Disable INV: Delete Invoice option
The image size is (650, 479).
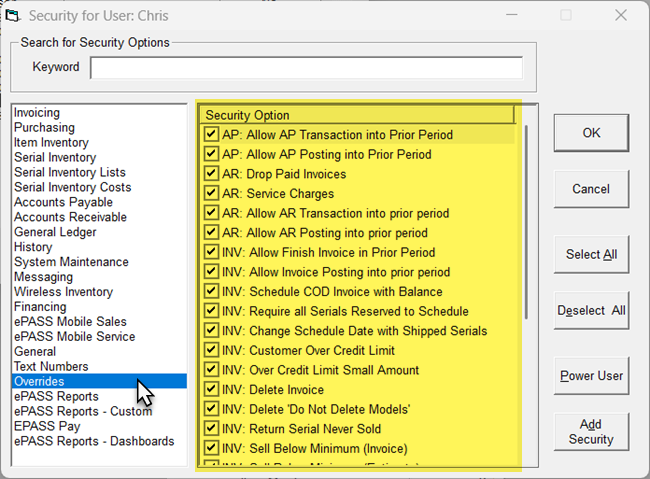211,389
